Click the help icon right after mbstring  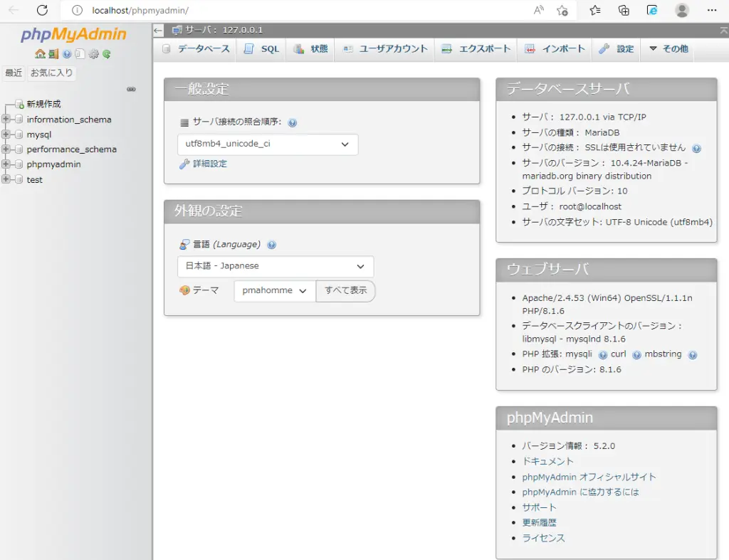pos(692,355)
